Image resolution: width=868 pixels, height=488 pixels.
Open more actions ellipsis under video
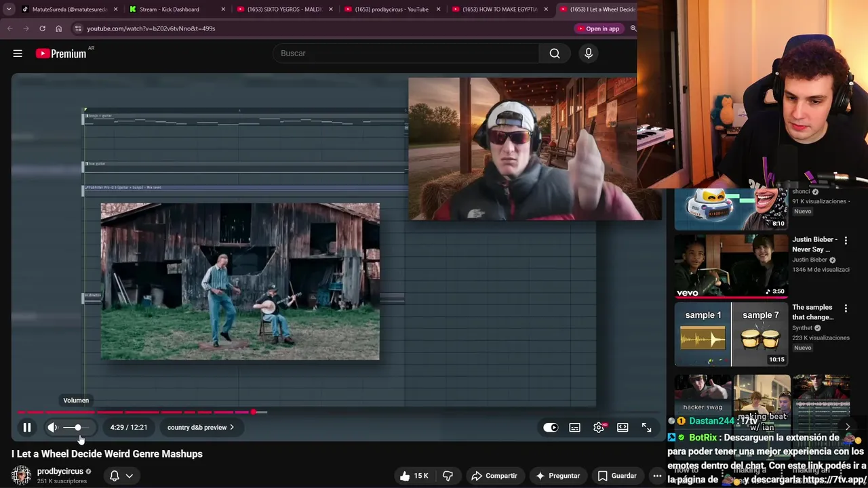point(656,476)
